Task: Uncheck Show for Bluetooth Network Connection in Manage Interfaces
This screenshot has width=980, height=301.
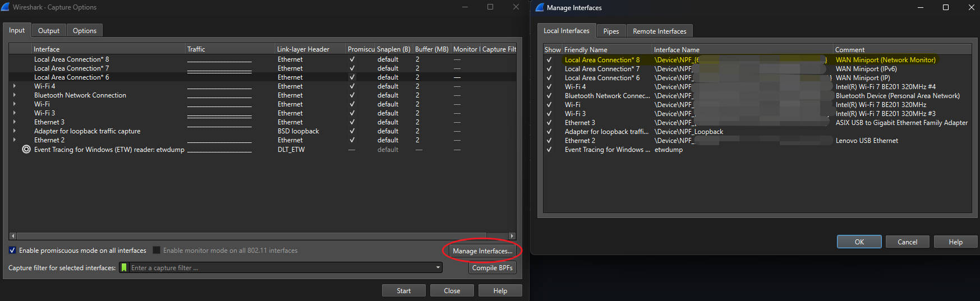Action: [549, 96]
